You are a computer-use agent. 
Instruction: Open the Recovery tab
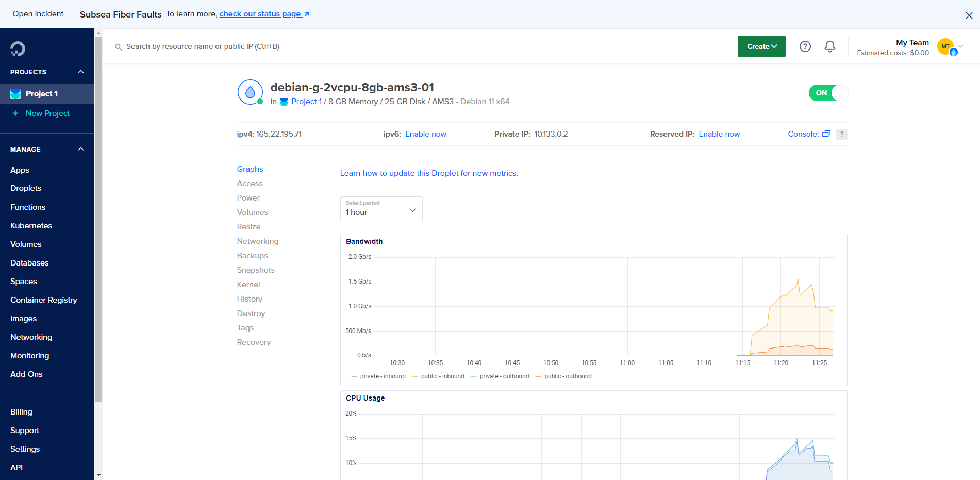tap(254, 342)
